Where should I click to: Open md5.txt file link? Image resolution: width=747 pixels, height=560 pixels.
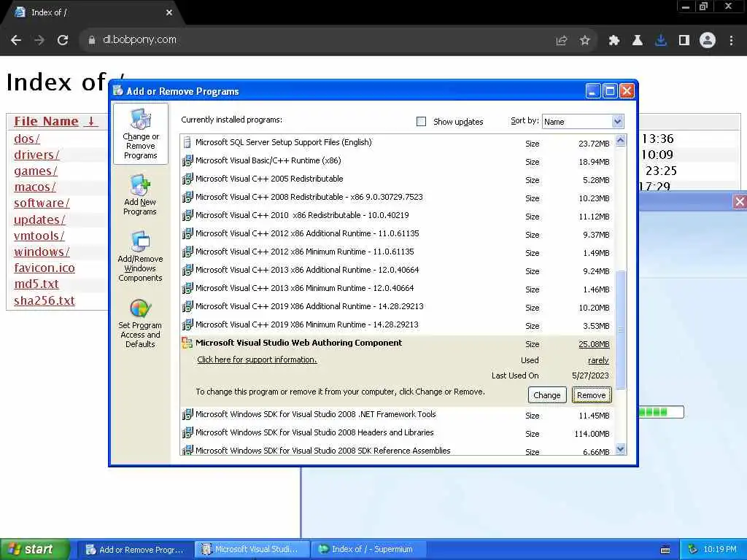36,284
